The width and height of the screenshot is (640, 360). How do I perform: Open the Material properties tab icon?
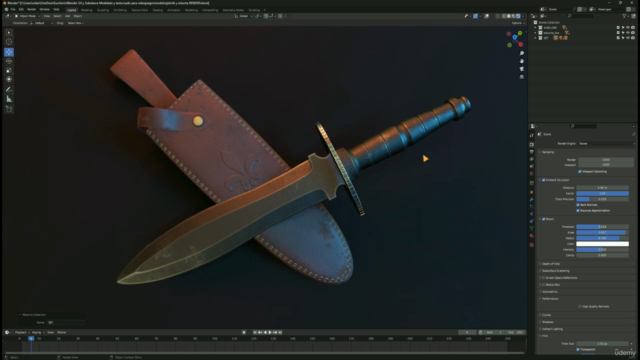[x=531, y=236]
